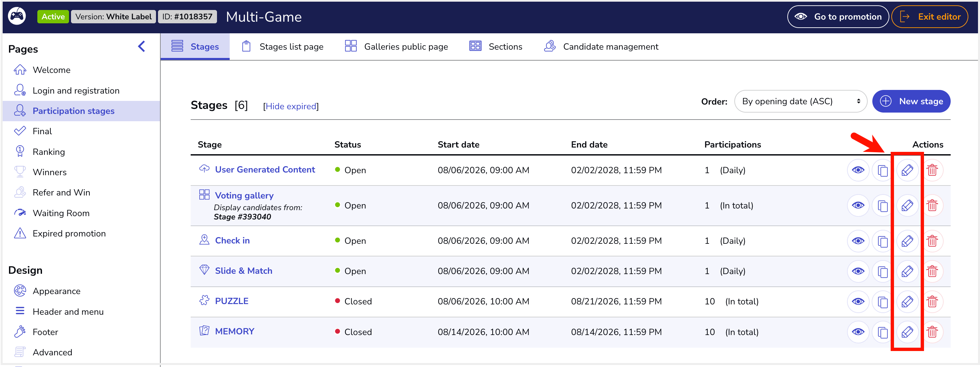Duplicate the Check in stage
The height and width of the screenshot is (367, 980).
[883, 241]
